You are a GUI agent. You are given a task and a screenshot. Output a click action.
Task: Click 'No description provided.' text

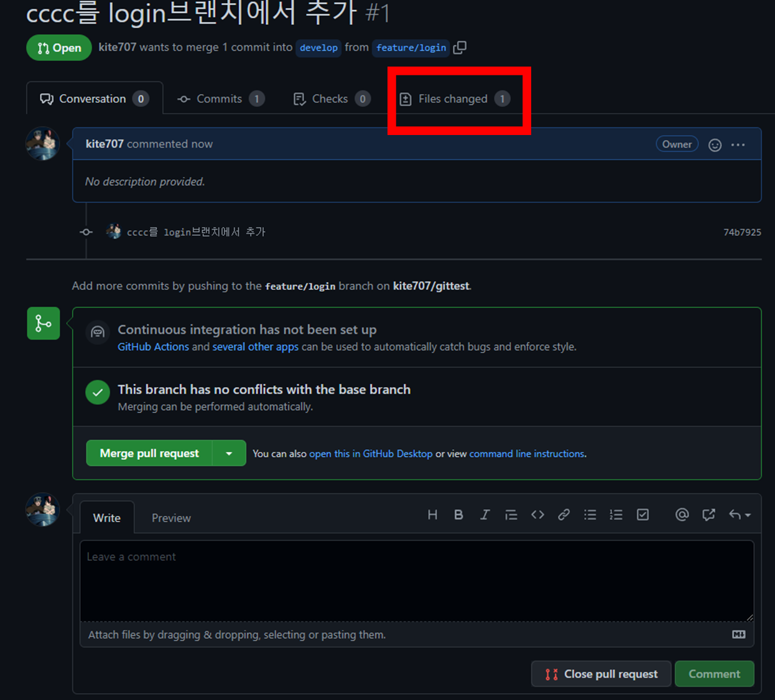[x=145, y=182]
